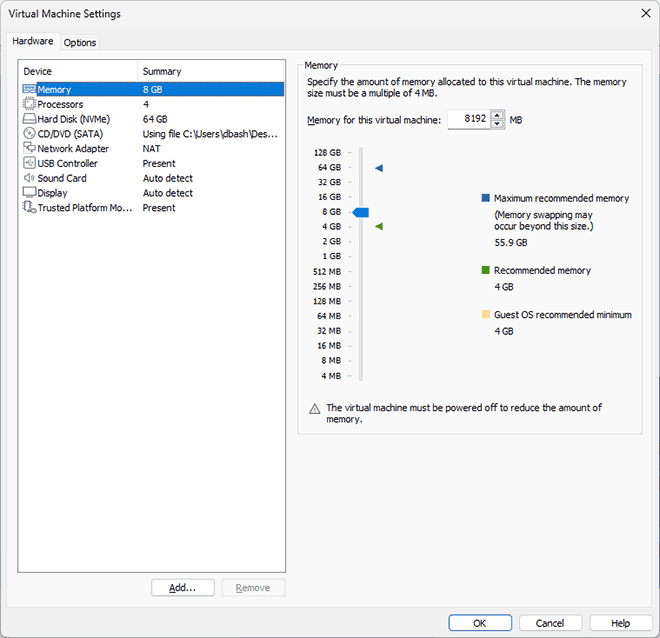Select the Processors row
The image size is (660, 638).
(153, 104)
